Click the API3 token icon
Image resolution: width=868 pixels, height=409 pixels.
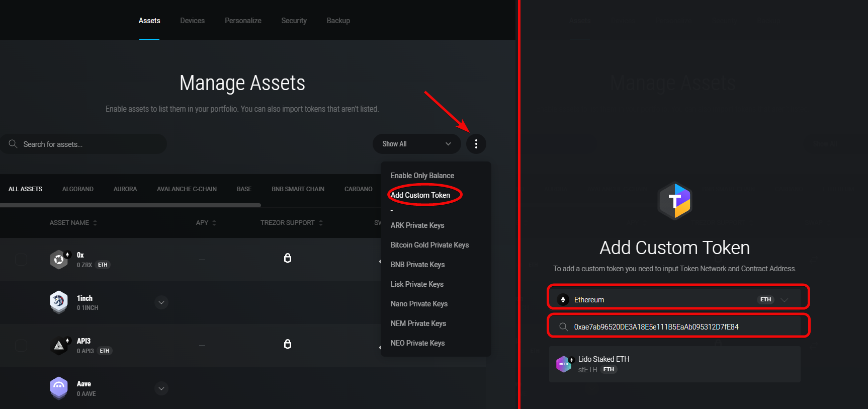coord(59,346)
